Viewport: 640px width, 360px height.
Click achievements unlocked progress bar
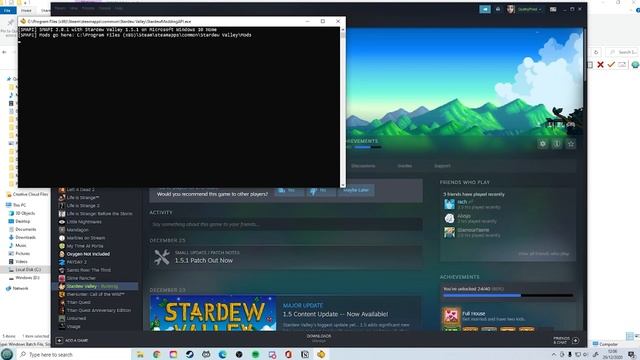point(508,295)
